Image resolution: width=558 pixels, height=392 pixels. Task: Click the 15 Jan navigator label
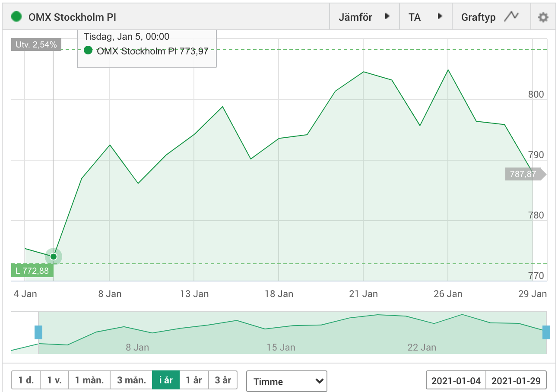click(281, 347)
